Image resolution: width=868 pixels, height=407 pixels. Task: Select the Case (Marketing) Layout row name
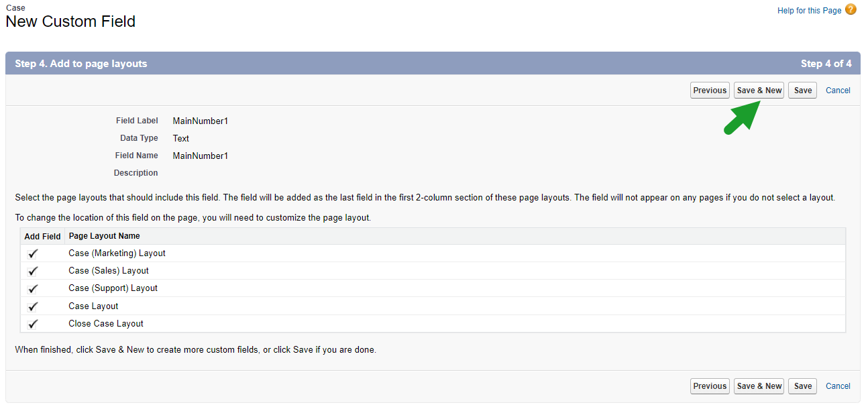pyautogui.click(x=117, y=253)
